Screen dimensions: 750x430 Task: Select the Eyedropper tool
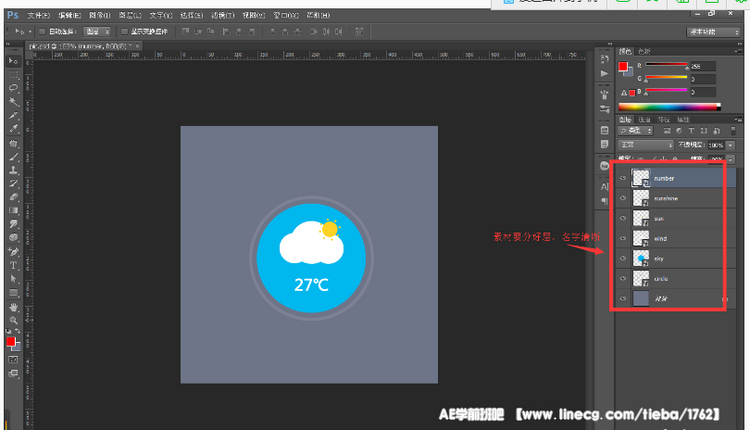coord(13,129)
